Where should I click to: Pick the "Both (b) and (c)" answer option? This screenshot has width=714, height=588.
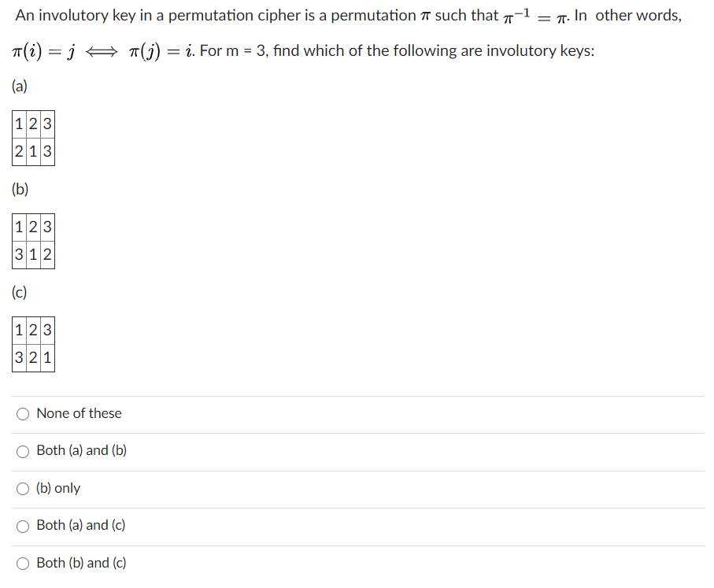tap(23, 563)
